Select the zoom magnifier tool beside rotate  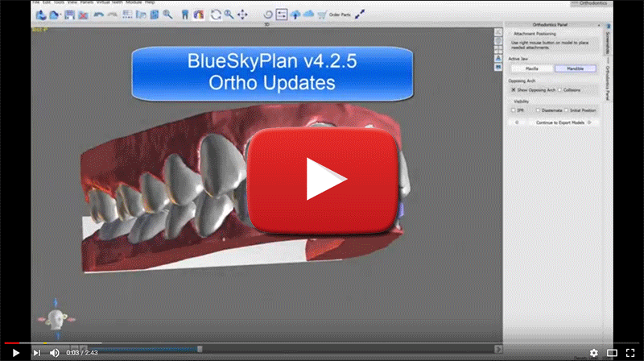pyautogui.click(x=229, y=15)
